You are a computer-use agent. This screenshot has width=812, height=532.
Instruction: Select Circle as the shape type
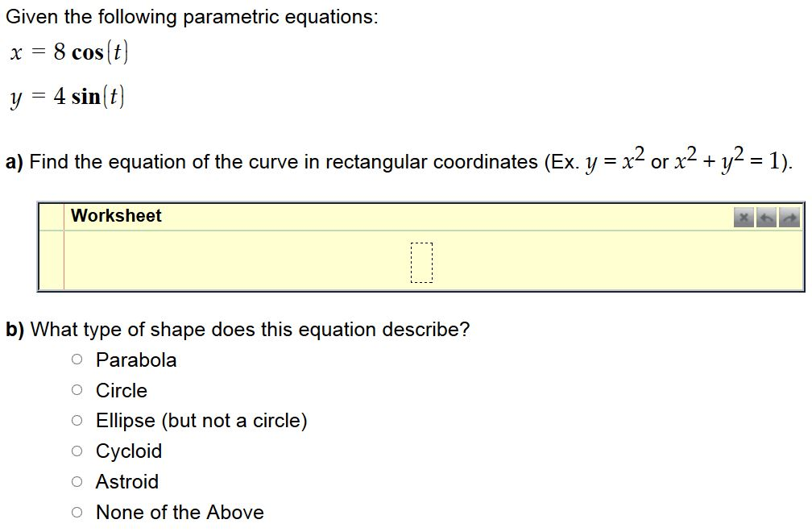(x=78, y=389)
